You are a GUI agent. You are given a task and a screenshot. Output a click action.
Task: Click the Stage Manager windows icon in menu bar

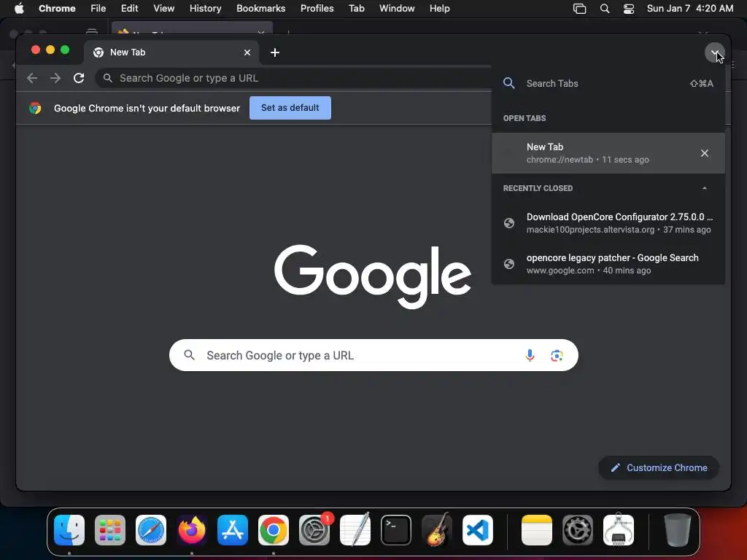pos(579,9)
